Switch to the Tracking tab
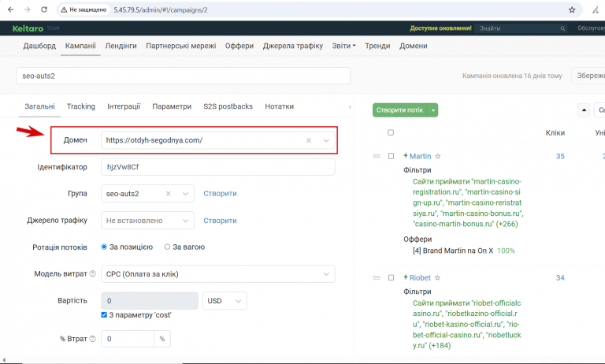The image size is (605, 364). [x=80, y=106]
